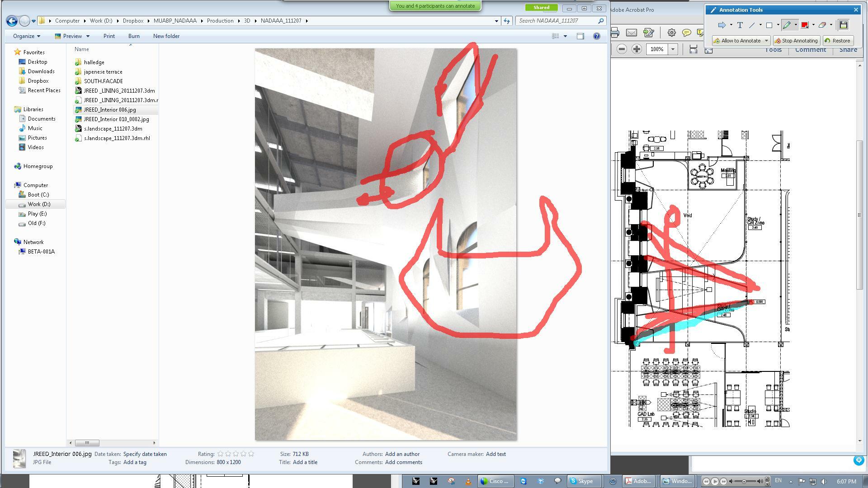Rate the image with the fifth star

[x=251, y=454]
